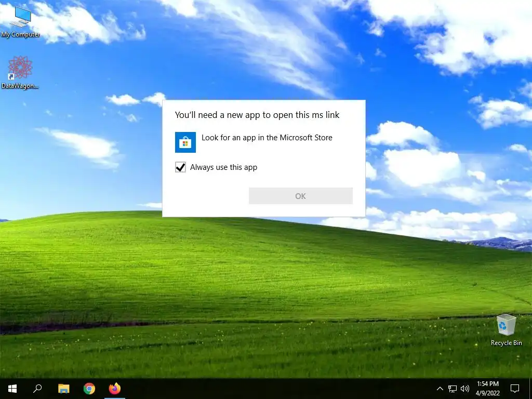This screenshot has width=532, height=399.
Task: Show hidden system tray icons
Action: click(x=440, y=389)
